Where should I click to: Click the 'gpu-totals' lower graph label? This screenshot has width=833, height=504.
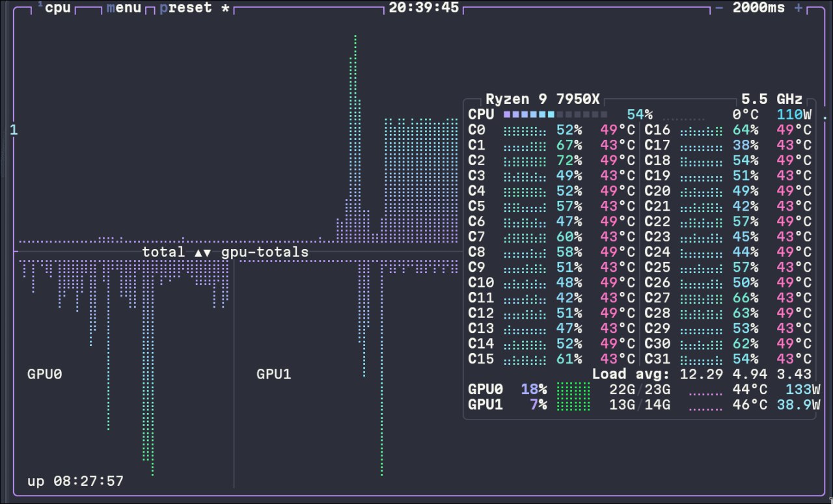pos(265,252)
